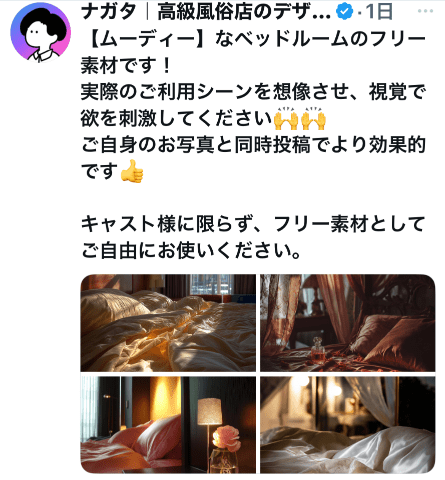Click the display name ナガタ

[x=108, y=12]
